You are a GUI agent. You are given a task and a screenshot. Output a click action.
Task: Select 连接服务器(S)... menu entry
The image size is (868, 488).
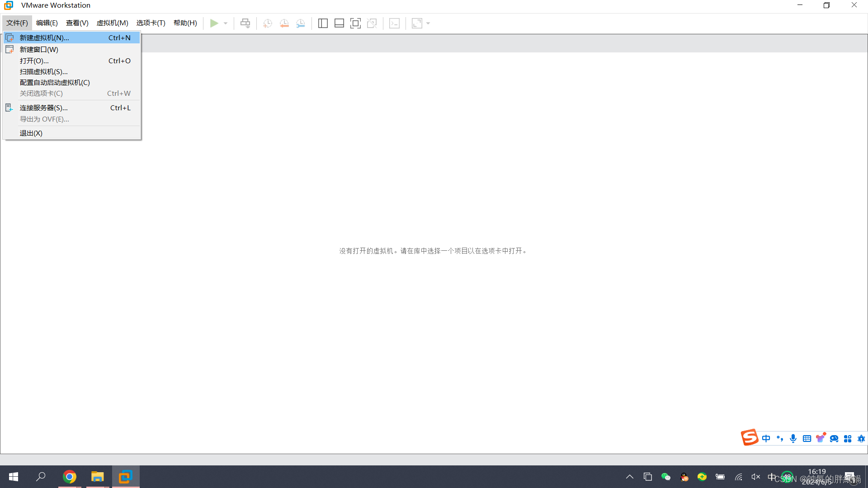pyautogui.click(x=72, y=108)
